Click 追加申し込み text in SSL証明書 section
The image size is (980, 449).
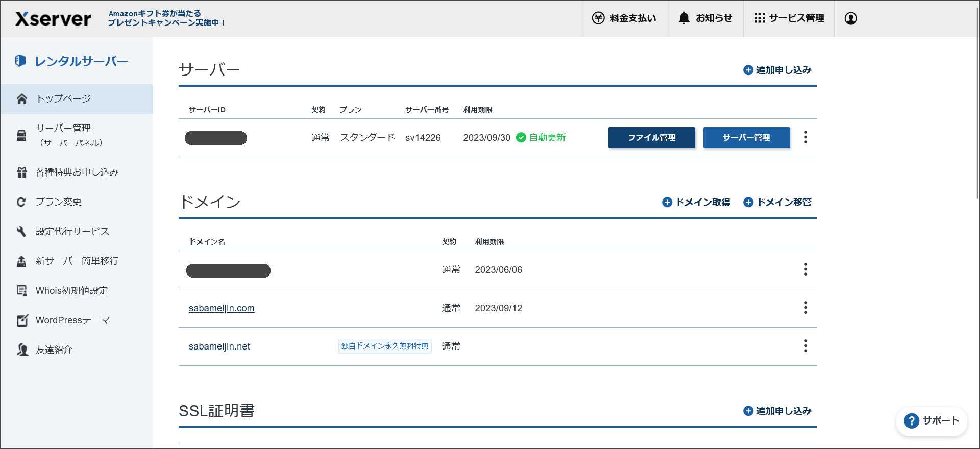pyautogui.click(x=783, y=411)
